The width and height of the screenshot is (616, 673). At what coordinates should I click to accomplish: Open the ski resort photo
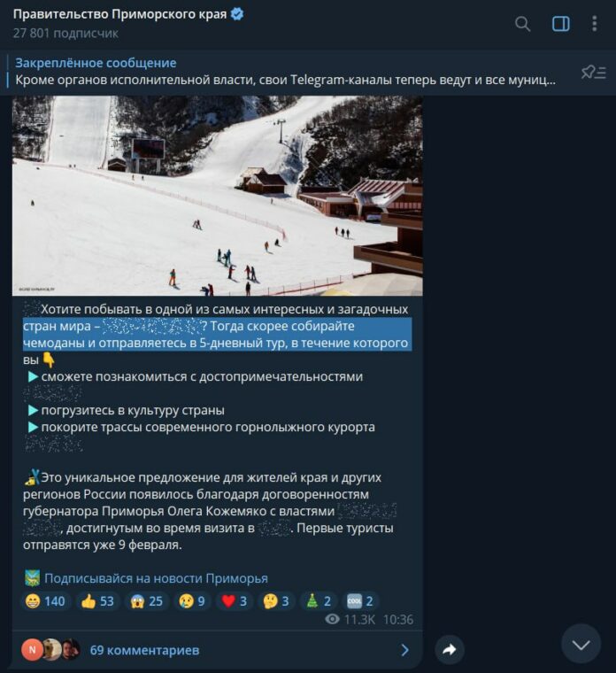coord(218,196)
